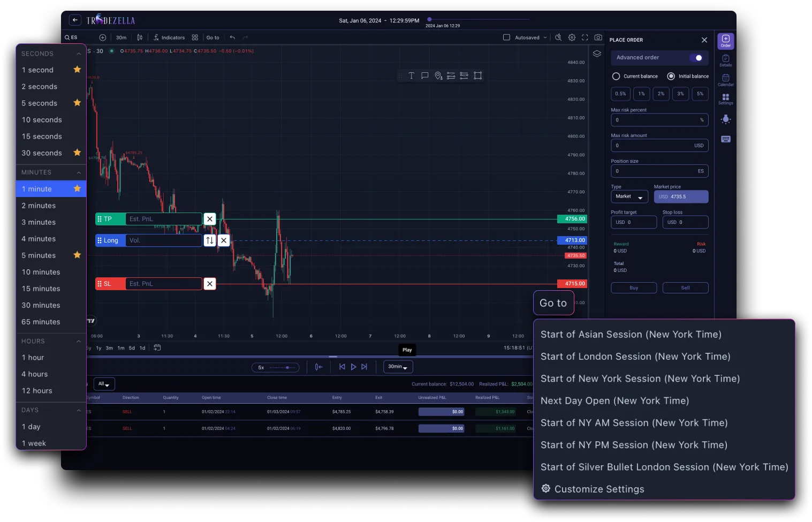Click the quick search magnifier icon
The width and height of the screenshot is (812, 522).
[558, 37]
